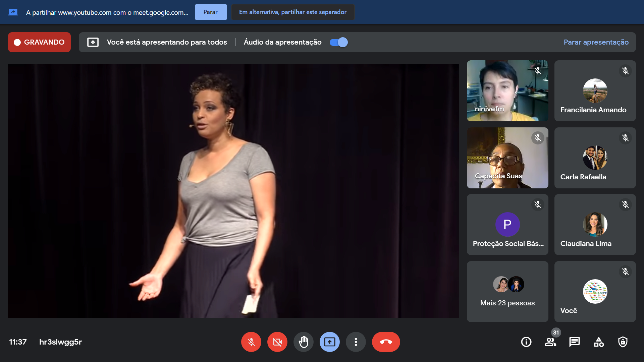Open the activities shapes icon
Image resolution: width=644 pixels, height=362 pixels.
click(599, 342)
